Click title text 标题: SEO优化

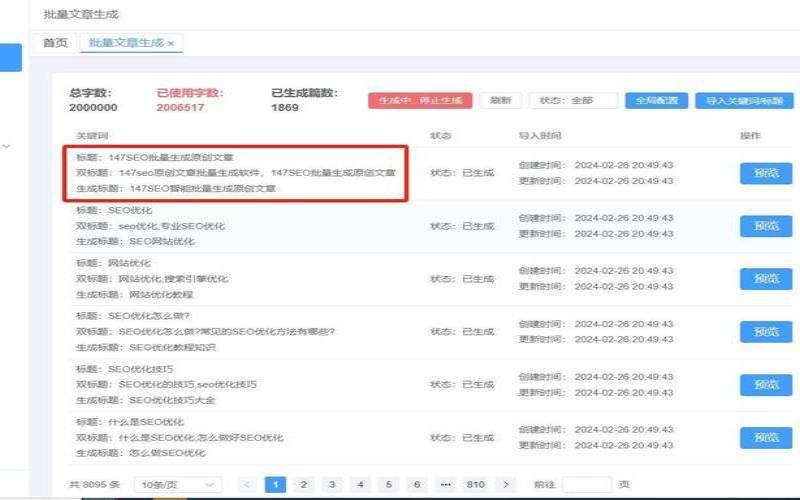114,210
